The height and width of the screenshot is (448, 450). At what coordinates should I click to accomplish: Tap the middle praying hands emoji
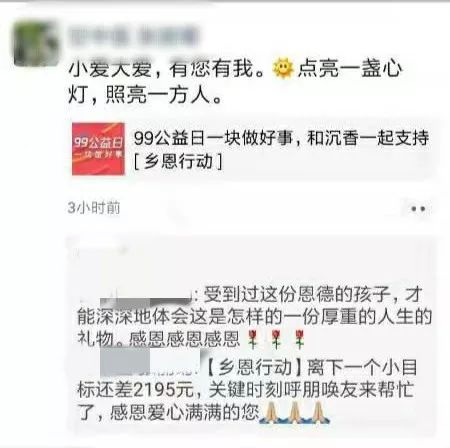click(294, 413)
